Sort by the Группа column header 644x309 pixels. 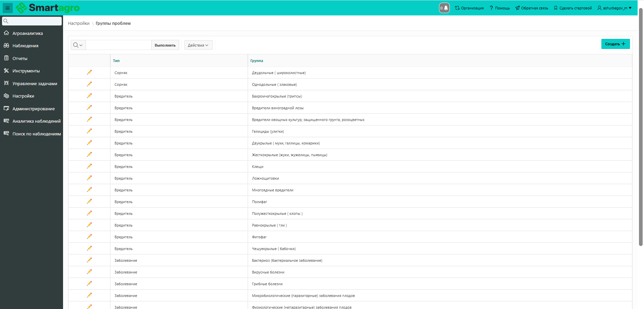point(257,61)
